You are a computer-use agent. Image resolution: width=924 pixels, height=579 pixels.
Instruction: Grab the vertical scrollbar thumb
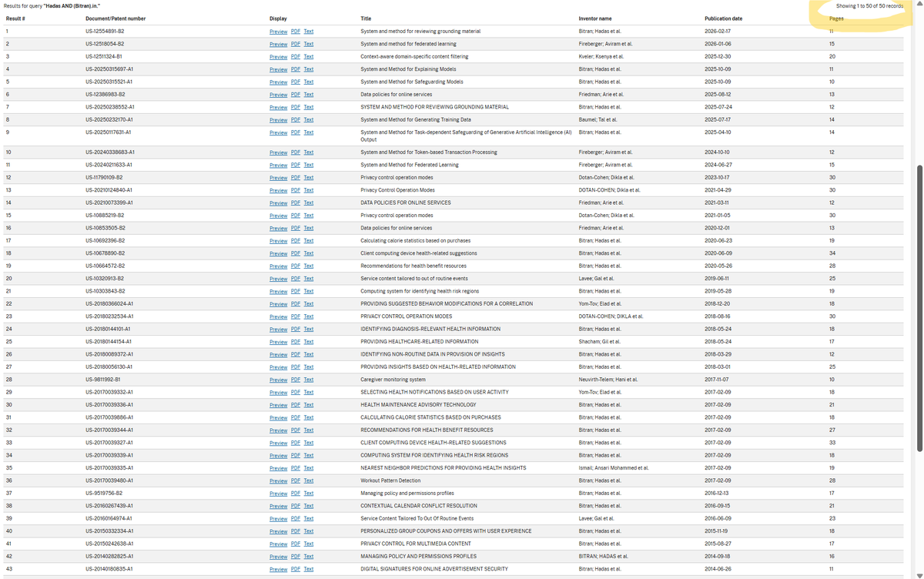pos(919,308)
